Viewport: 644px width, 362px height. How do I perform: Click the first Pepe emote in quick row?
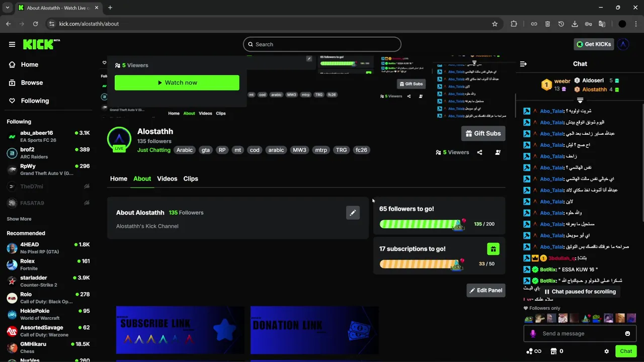pyautogui.click(x=528, y=318)
